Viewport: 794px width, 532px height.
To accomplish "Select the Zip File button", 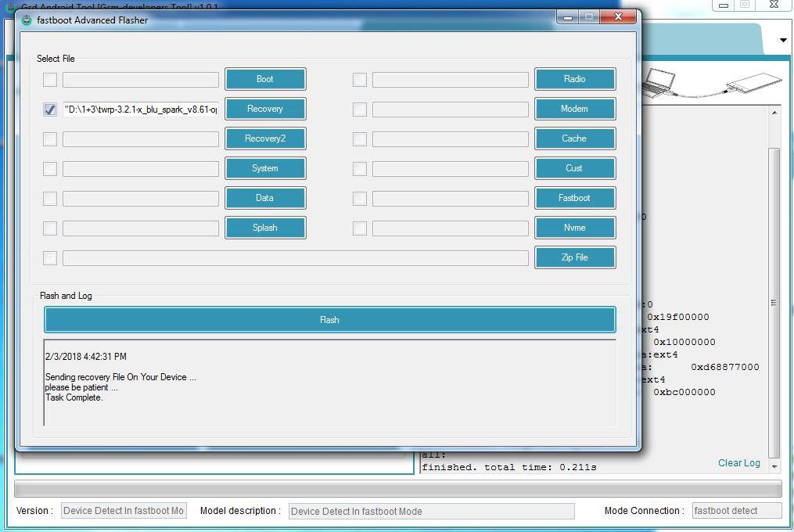I will [x=574, y=257].
